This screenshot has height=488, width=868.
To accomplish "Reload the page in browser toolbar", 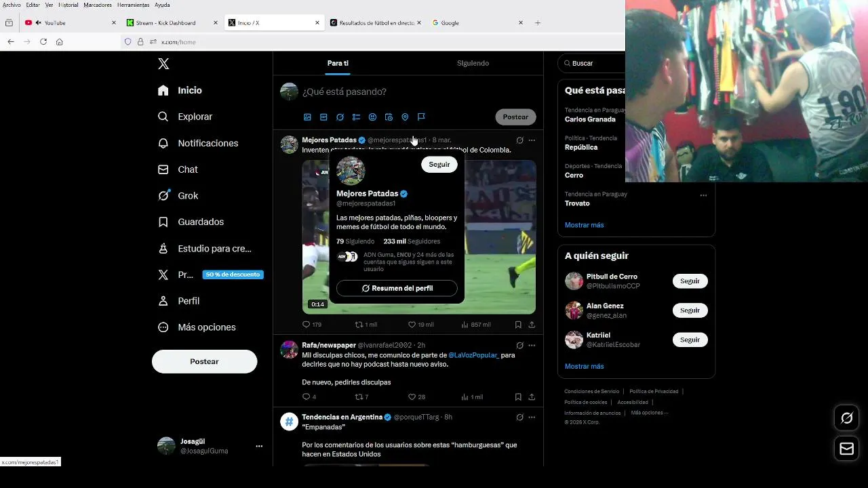I will tap(43, 42).
